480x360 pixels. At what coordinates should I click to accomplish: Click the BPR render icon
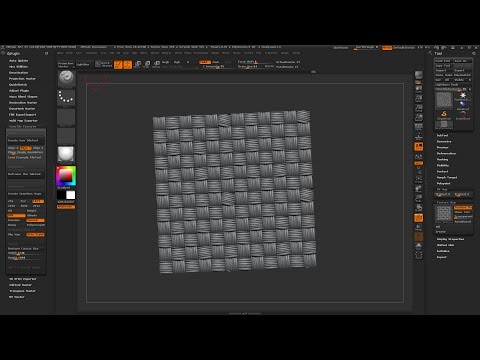419,75
